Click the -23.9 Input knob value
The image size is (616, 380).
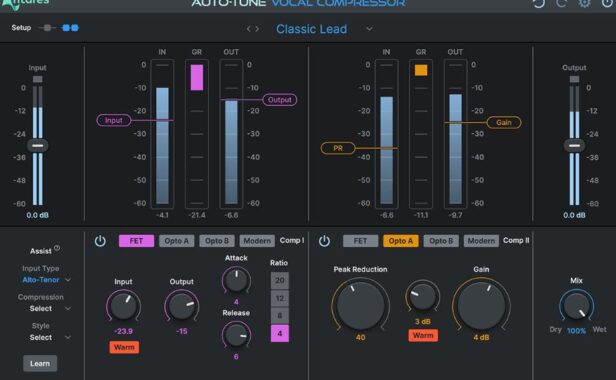tap(123, 331)
